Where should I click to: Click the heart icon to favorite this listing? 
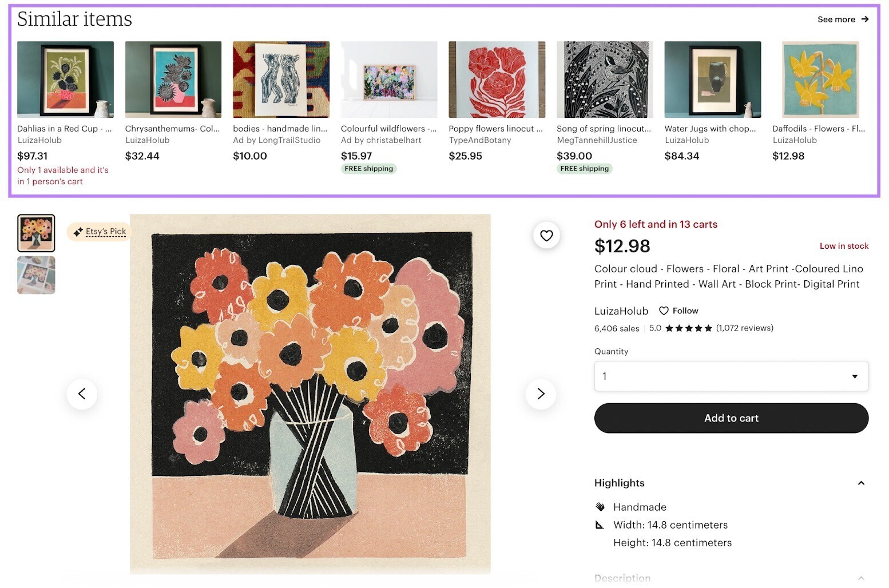[x=546, y=235]
